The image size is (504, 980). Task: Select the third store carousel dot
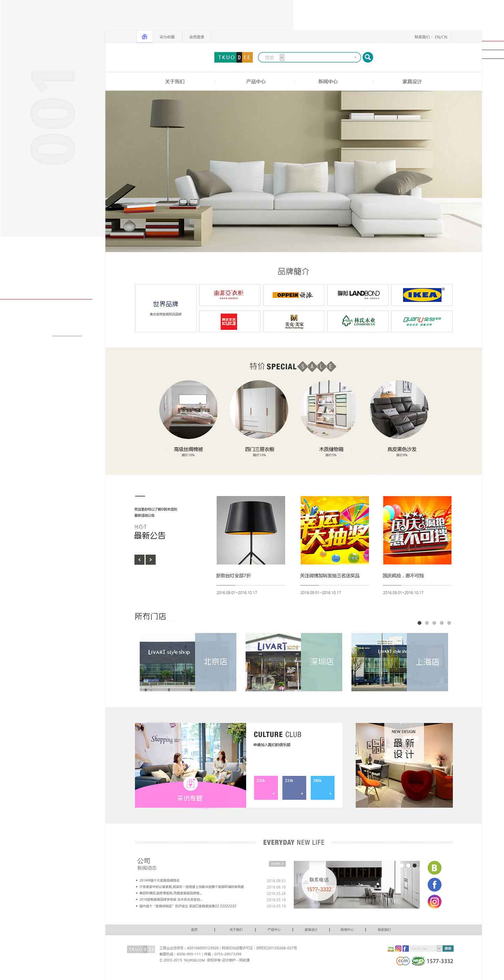point(434,623)
